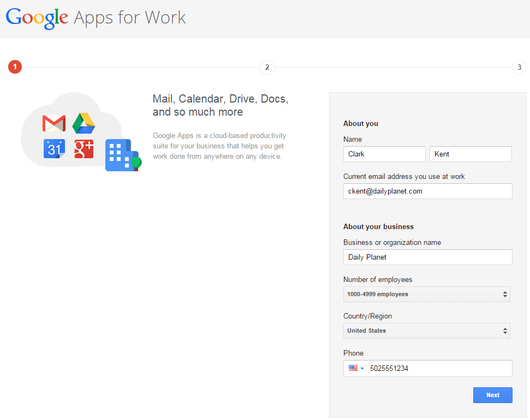
Task: Click the "Current email address you use at work" label
Action: click(x=404, y=176)
